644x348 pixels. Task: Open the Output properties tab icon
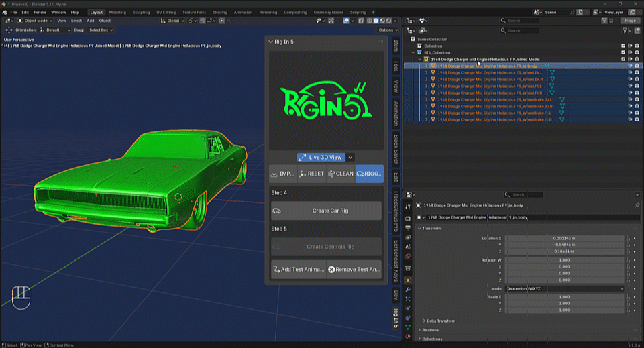408,228
